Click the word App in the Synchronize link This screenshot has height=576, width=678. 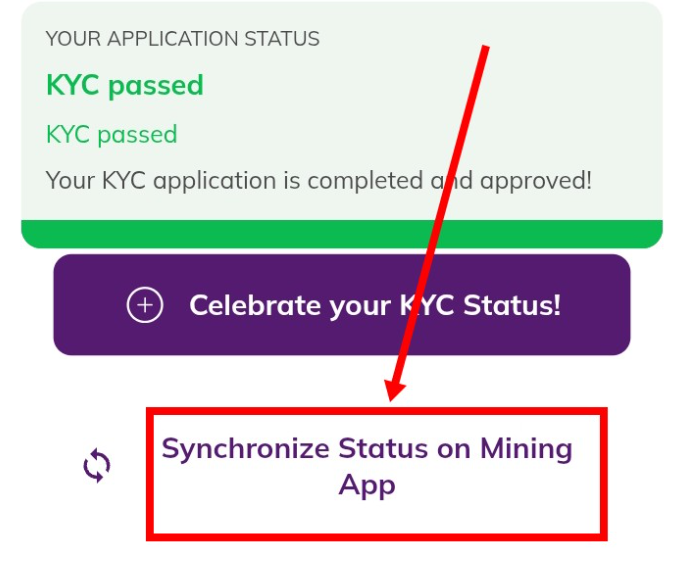coord(367,485)
